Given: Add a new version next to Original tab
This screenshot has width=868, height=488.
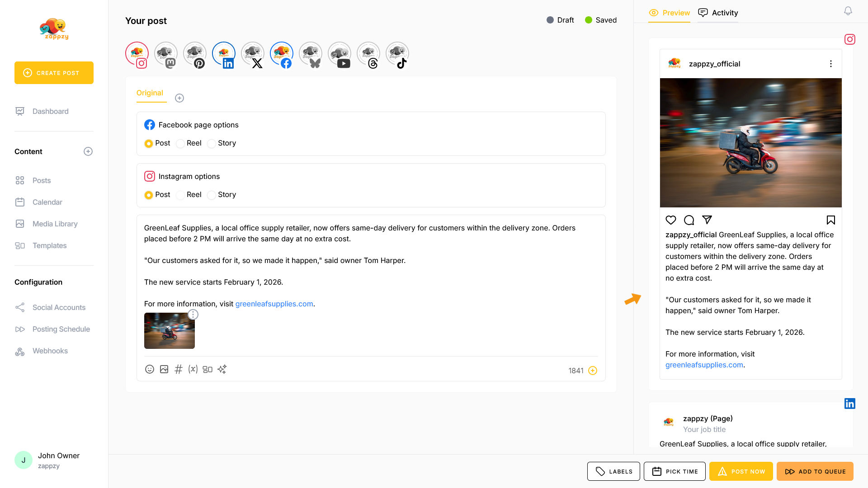Looking at the screenshot, I should (x=179, y=98).
